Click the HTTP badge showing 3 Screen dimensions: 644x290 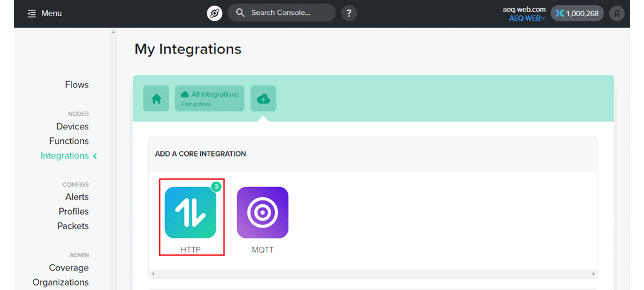click(x=216, y=187)
